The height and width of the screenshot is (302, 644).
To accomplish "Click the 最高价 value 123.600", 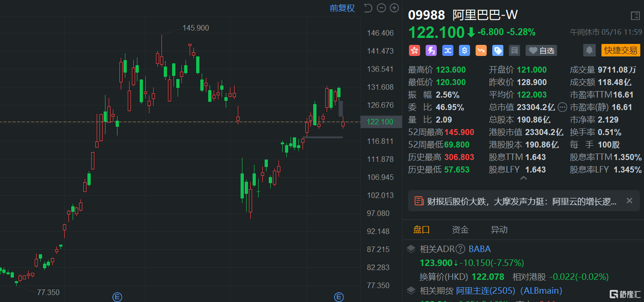I will tap(451, 70).
